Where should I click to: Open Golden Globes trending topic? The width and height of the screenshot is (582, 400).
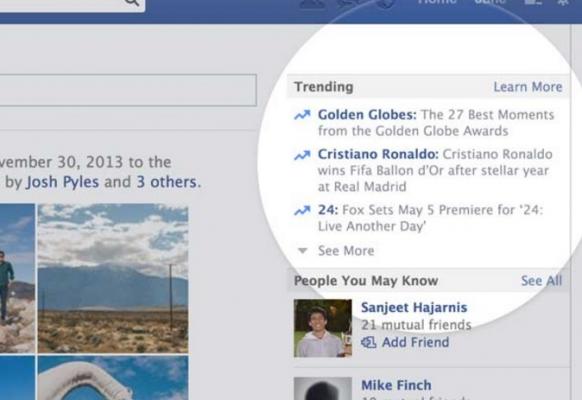[x=367, y=115]
